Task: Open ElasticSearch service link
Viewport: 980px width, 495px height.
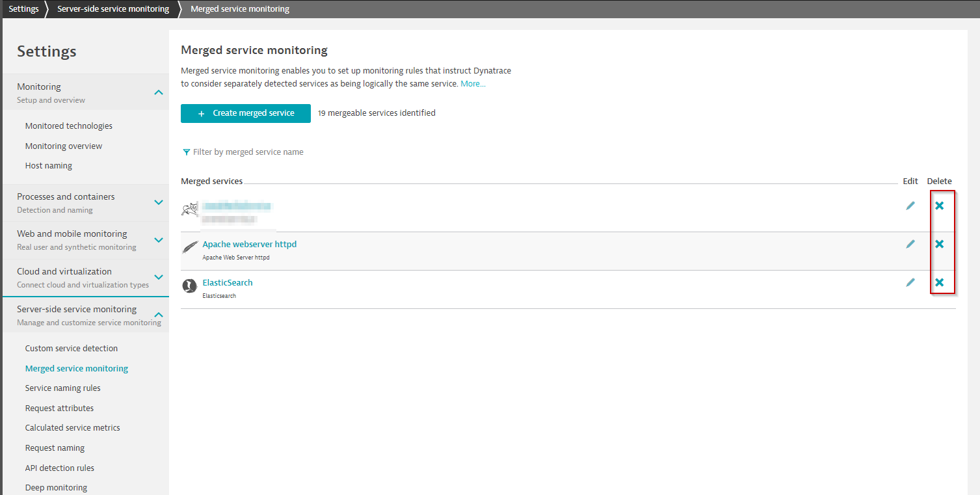Action: coord(228,283)
